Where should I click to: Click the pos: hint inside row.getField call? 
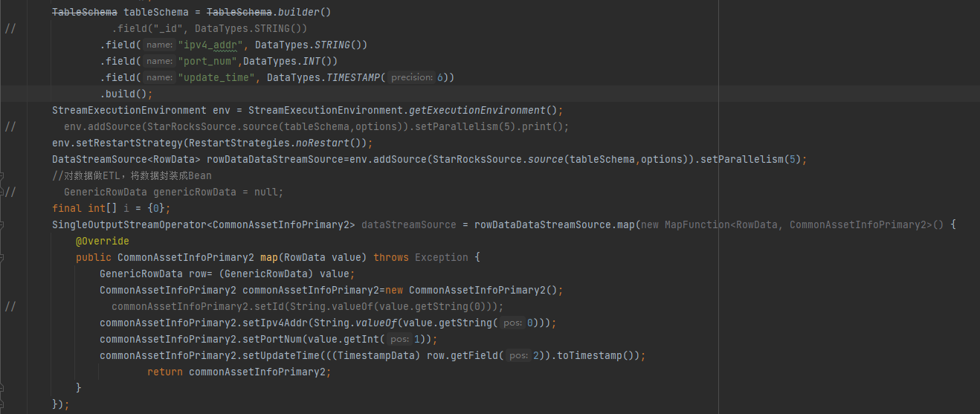(518, 356)
